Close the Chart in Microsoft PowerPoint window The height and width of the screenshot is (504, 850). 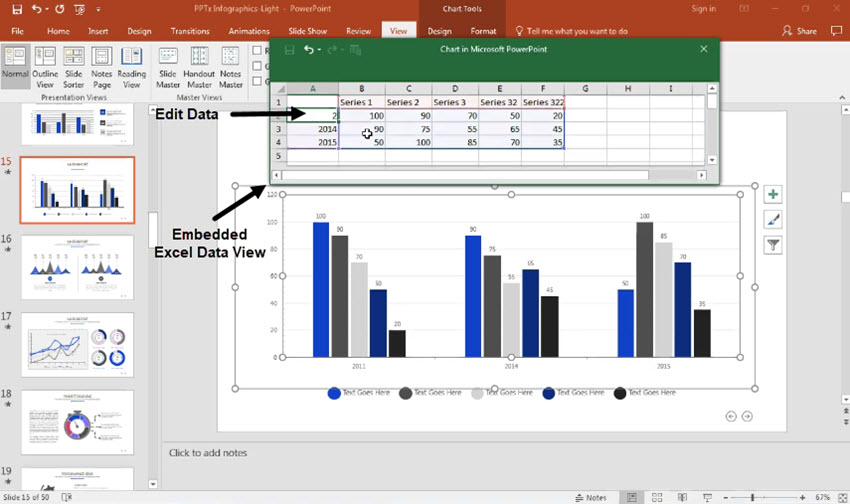pos(704,49)
